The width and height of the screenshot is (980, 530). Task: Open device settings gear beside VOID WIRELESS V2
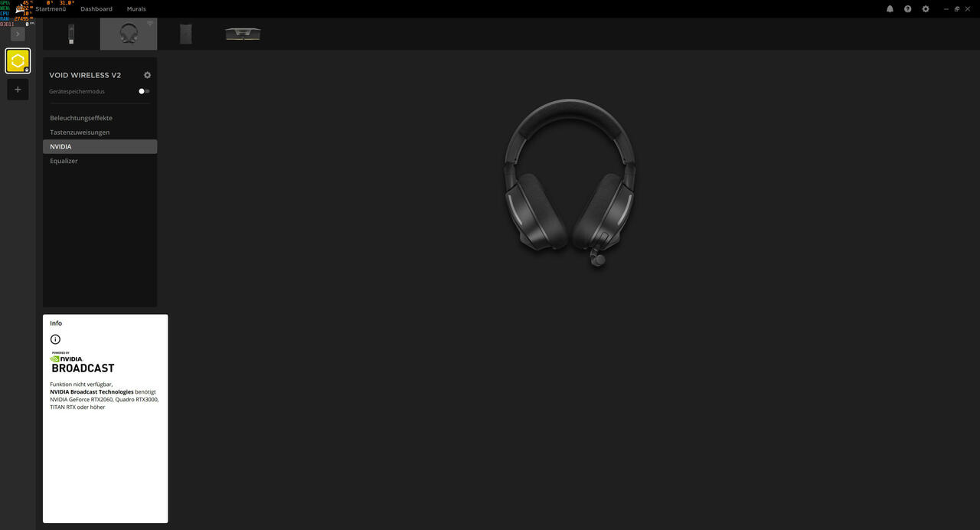147,75
